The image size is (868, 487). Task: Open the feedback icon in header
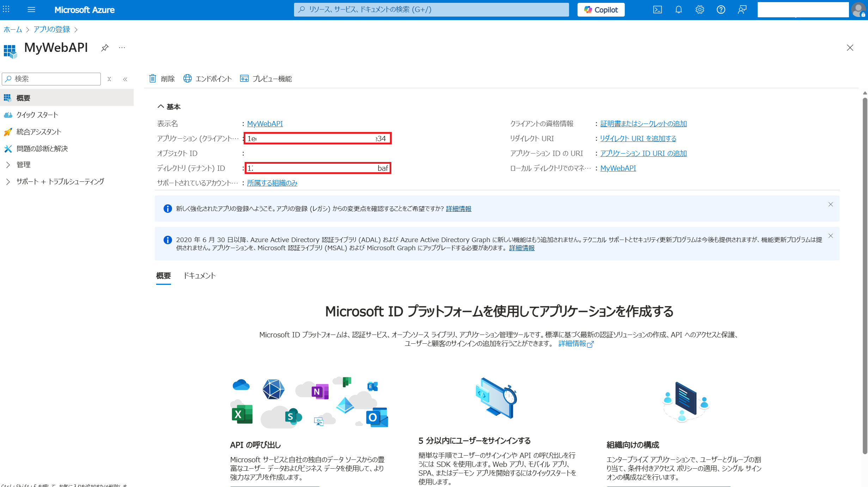click(x=742, y=10)
